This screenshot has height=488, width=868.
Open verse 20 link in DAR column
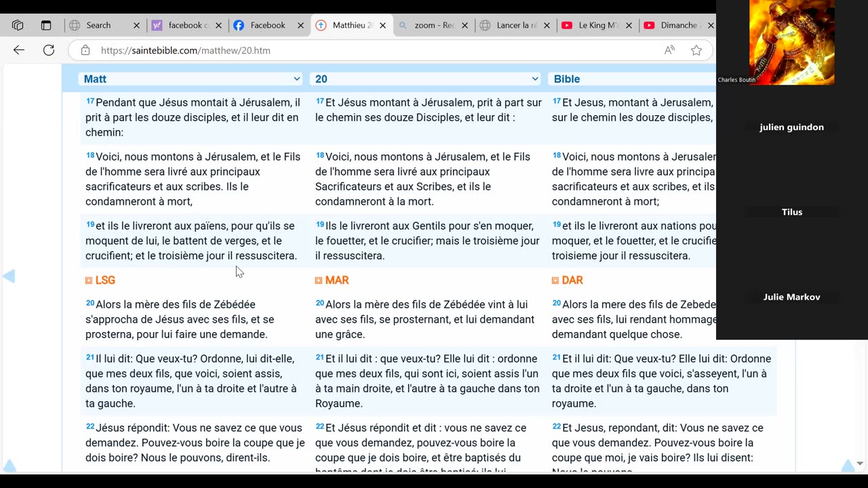coord(557,303)
